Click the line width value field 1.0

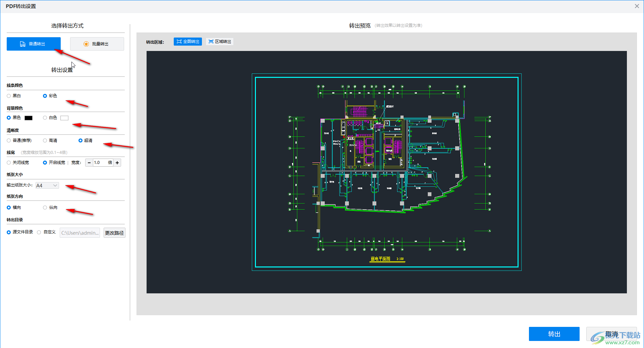[x=103, y=163]
